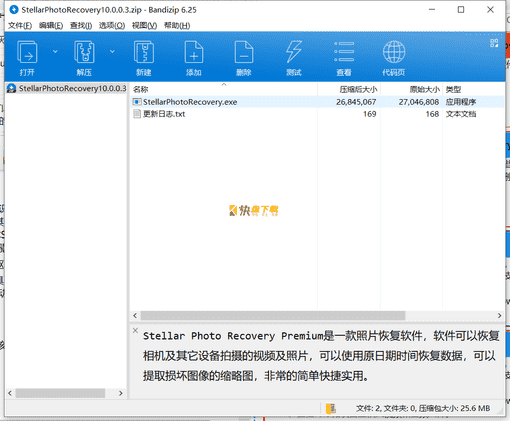Click the 应用程序 type cell

[461, 102]
